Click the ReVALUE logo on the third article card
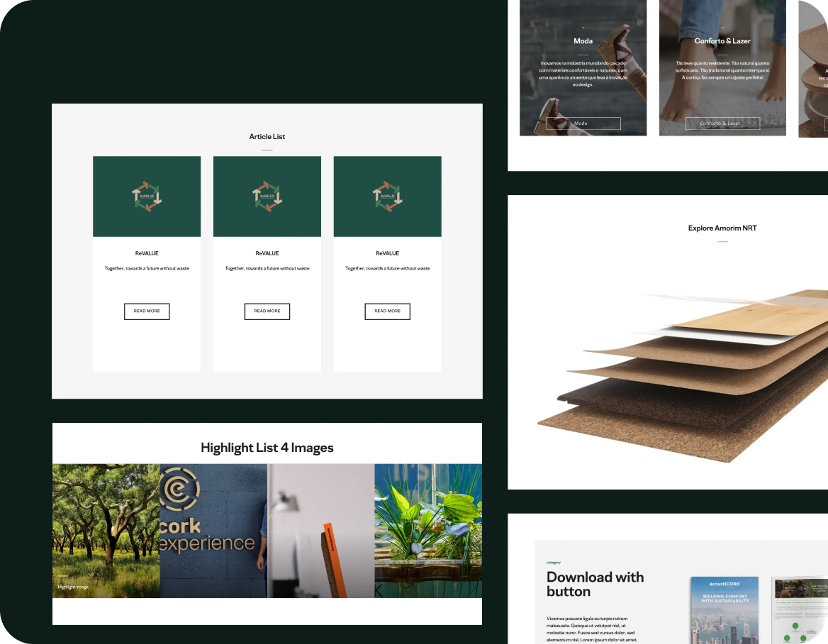The width and height of the screenshot is (828, 644). [x=387, y=196]
